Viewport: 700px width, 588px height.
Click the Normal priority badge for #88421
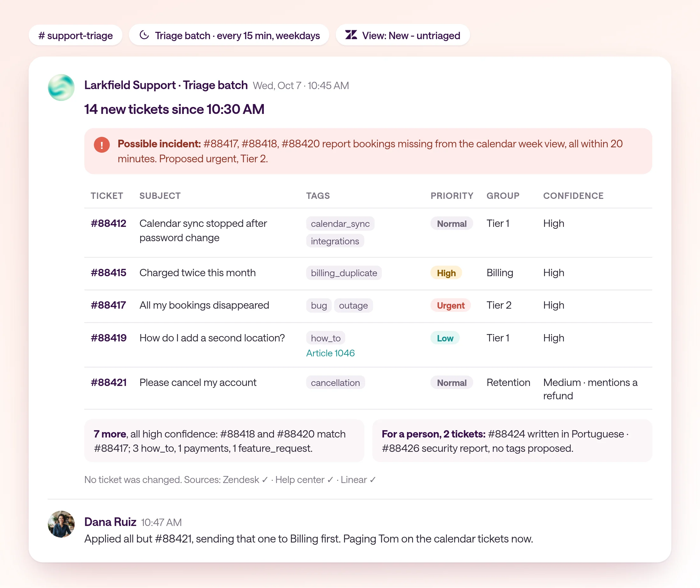coord(451,383)
